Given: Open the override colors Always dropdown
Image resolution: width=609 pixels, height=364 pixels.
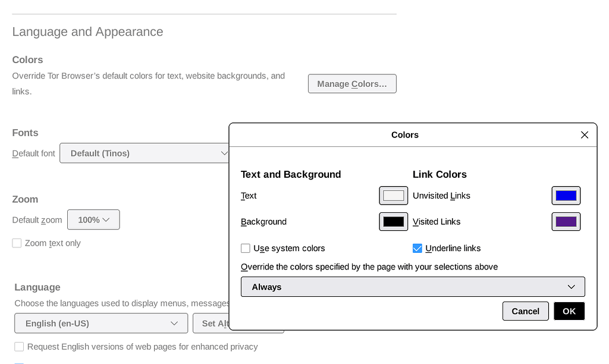Looking at the screenshot, I should click(x=413, y=287).
